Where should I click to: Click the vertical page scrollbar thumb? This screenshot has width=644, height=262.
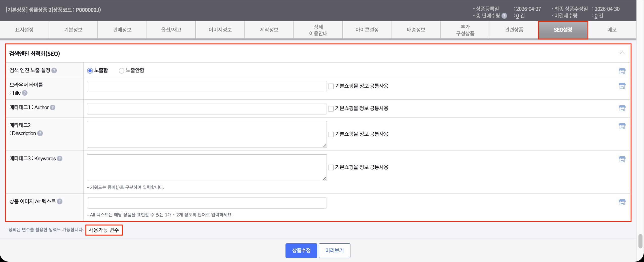point(640,241)
